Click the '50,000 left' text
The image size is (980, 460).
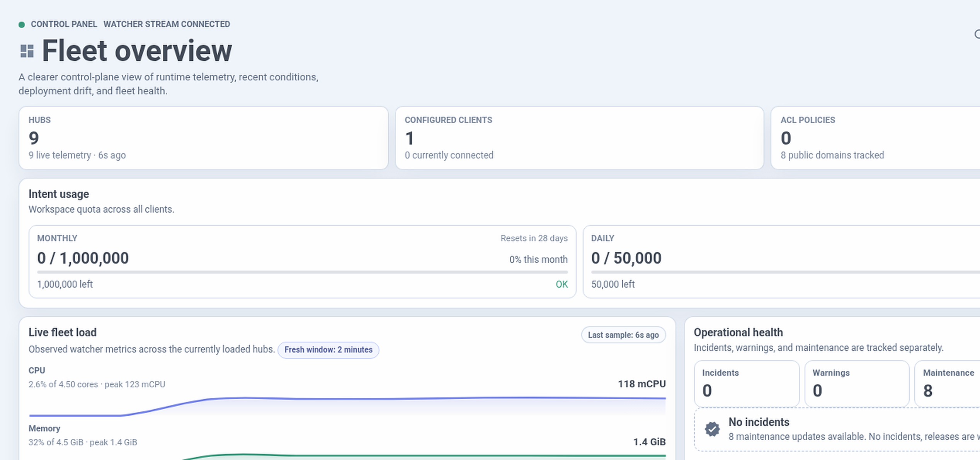[613, 284]
